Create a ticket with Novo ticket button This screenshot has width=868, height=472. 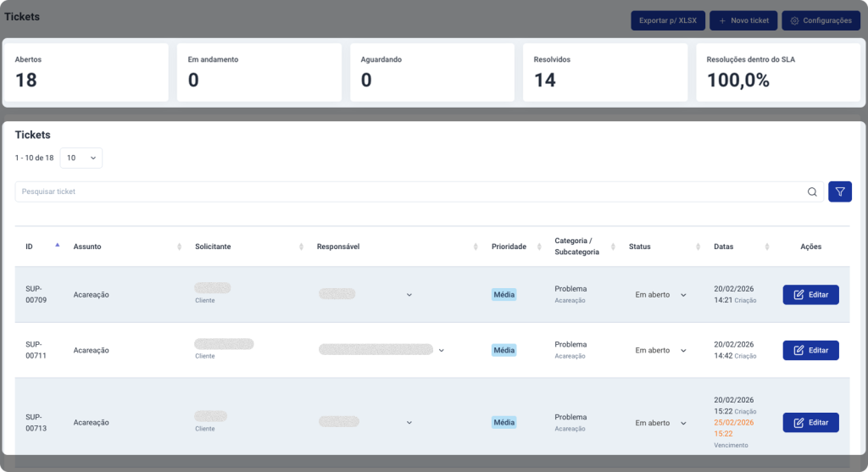[x=743, y=20]
